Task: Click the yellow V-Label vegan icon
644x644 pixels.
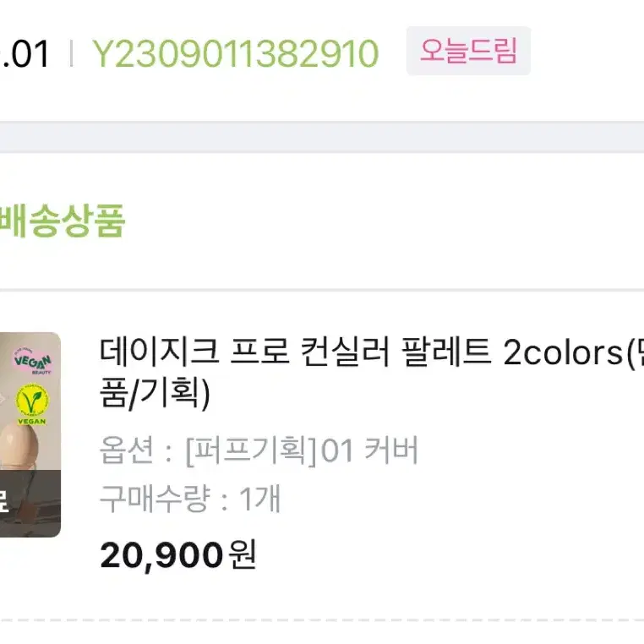Action: [x=32, y=404]
